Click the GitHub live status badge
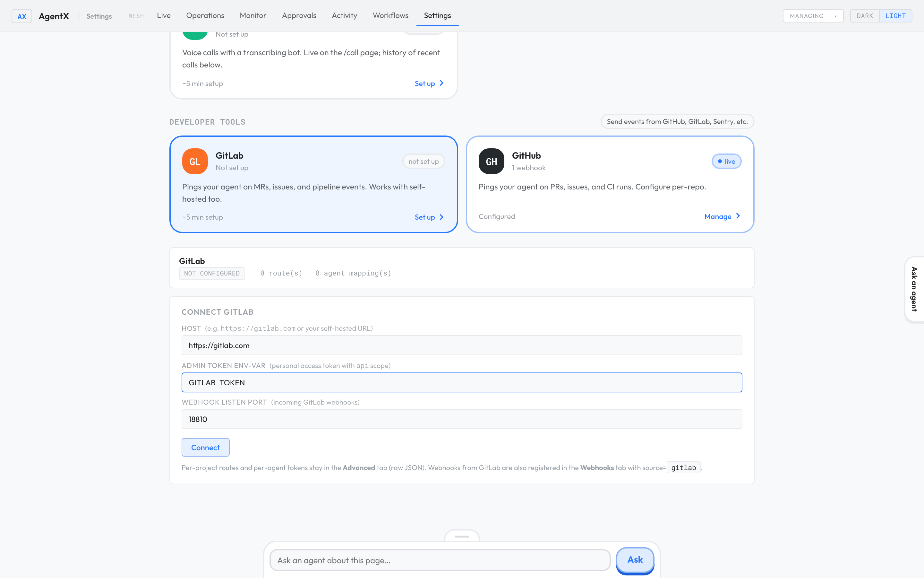924x578 pixels. click(x=726, y=161)
